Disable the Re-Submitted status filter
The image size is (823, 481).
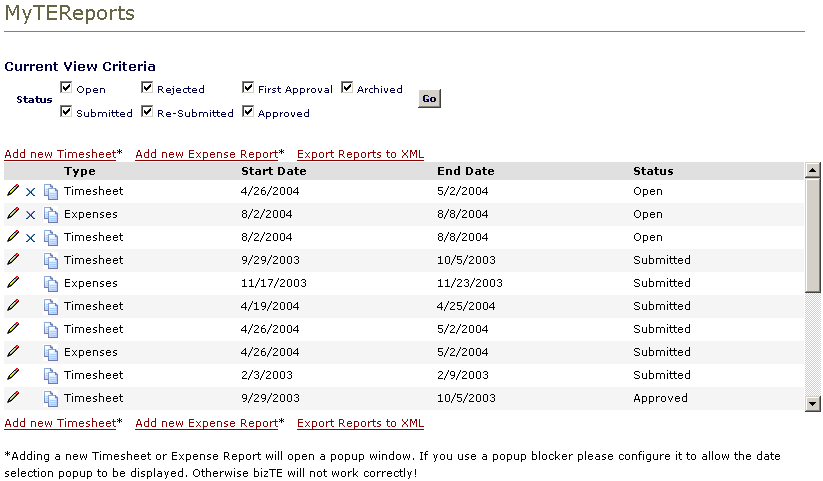click(x=147, y=111)
